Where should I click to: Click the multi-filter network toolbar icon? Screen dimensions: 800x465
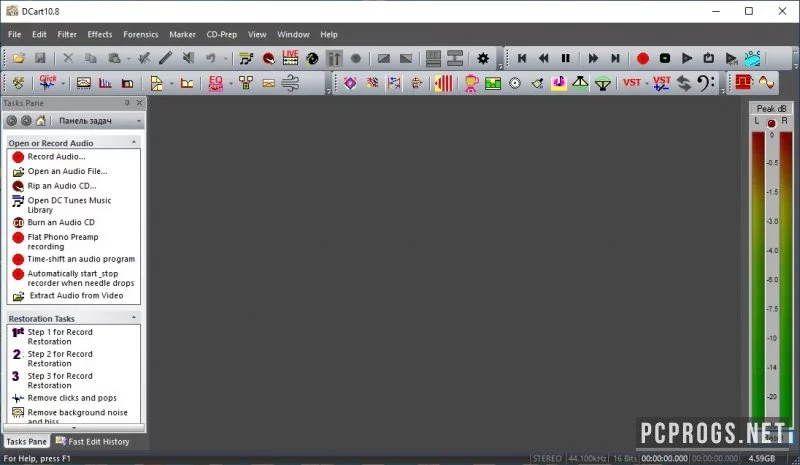click(x=246, y=83)
